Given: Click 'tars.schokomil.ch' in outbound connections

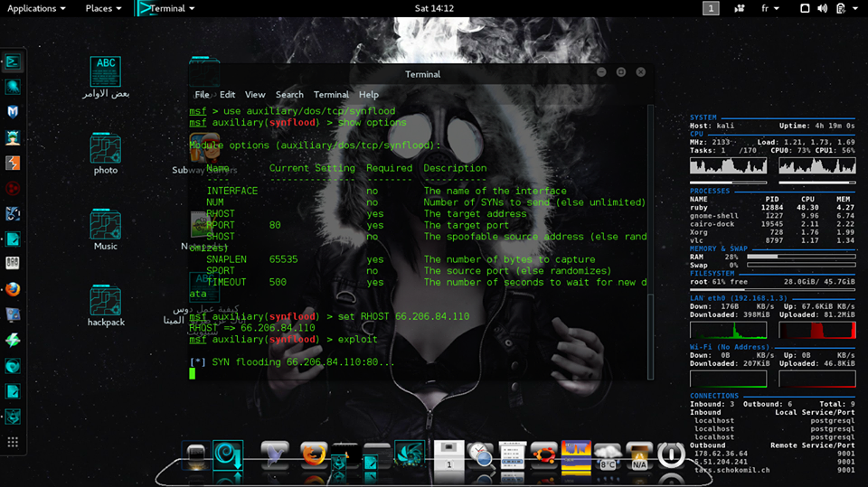Looking at the screenshot, I should coord(731,470).
